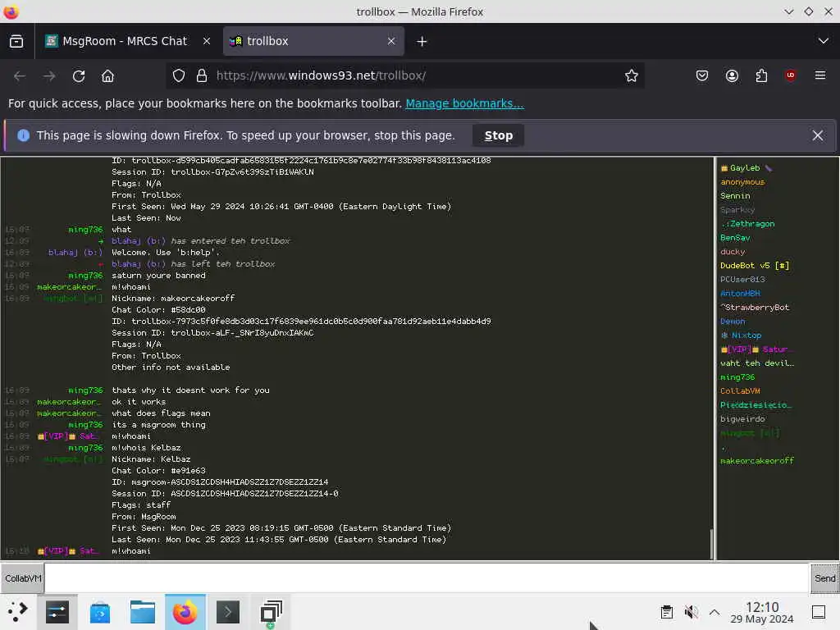Go forward with the forward arrow

click(49, 76)
